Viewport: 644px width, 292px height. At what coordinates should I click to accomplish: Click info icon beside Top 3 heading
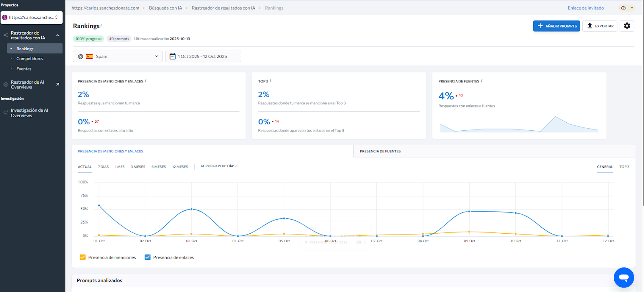(x=270, y=81)
